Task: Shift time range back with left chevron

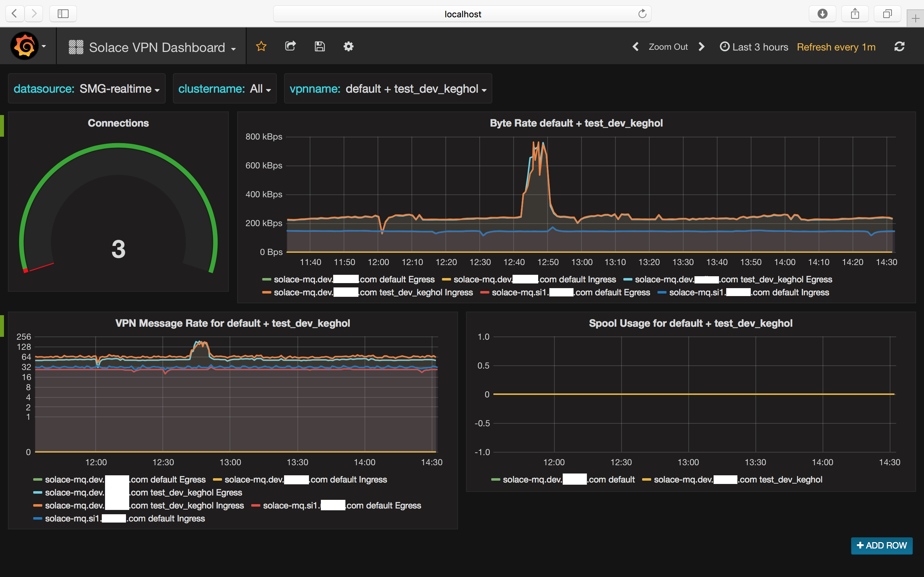Action: click(x=635, y=47)
